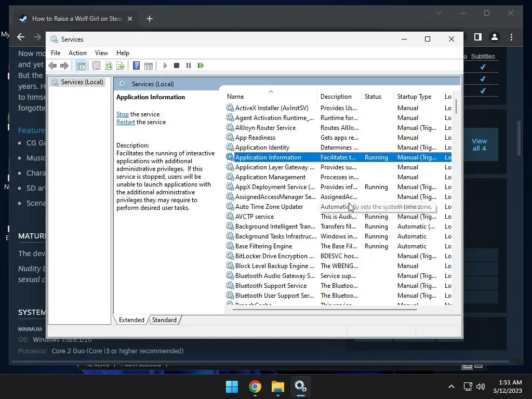532x399 pixels.
Task: Select the App Readiness service
Action: pyautogui.click(x=338, y=137)
